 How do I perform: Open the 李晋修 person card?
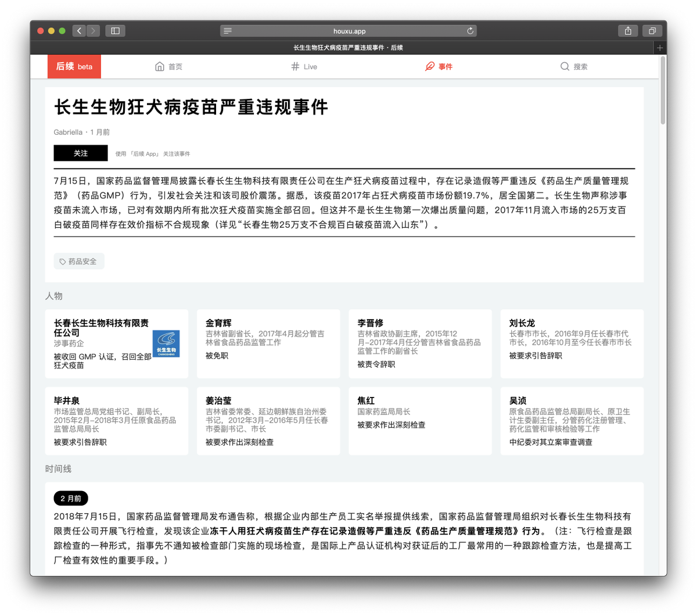(x=421, y=344)
